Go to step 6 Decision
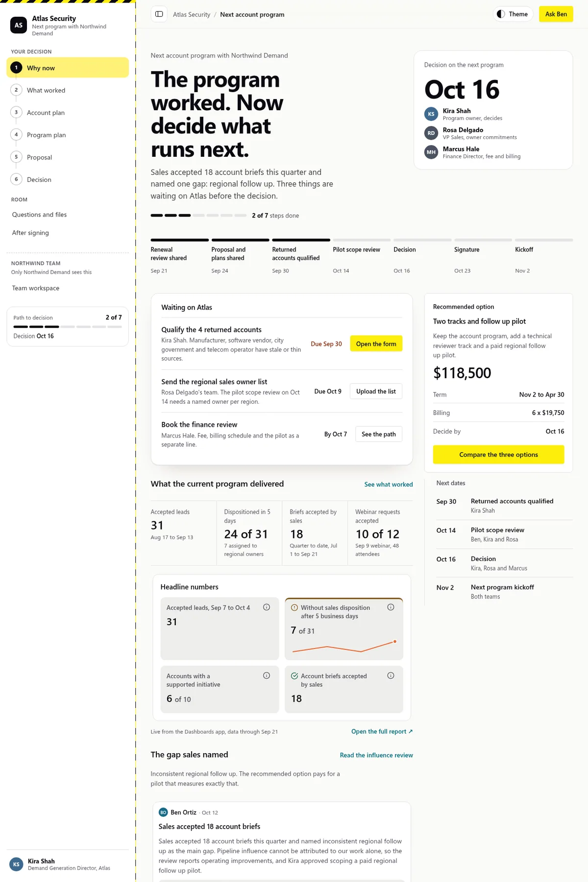This screenshot has width=588, height=882. pos(68,179)
